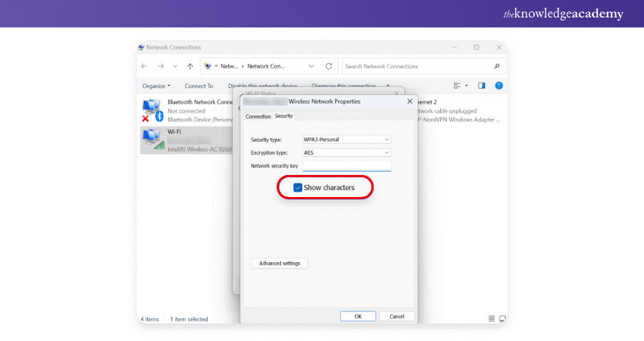Viewport: 644px width, 341px height.
Task: Expand the Organize menu
Action: tap(156, 86)
